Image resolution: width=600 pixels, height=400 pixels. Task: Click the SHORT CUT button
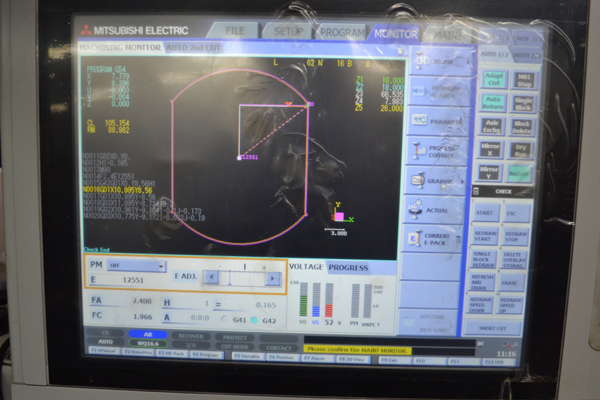pyautogui.click(x=492, y=328)
